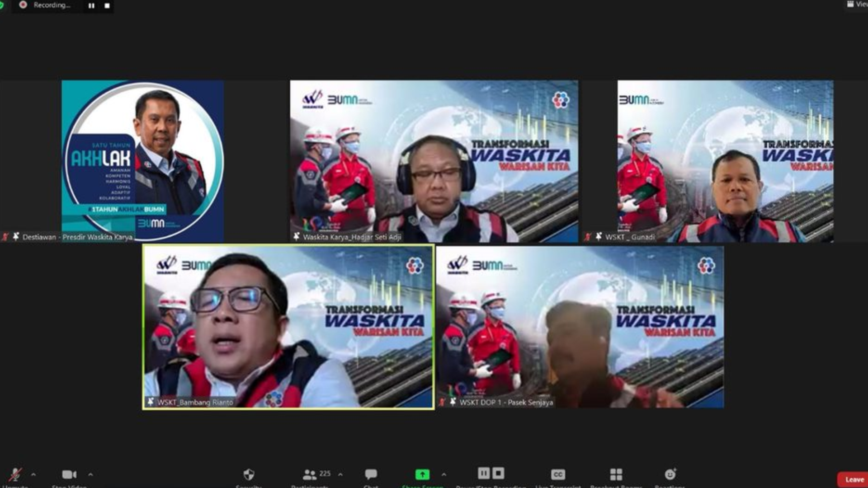Click the green Share Screen button
The height and width of the screenshot is (488, 868).
tap(422, 474)
